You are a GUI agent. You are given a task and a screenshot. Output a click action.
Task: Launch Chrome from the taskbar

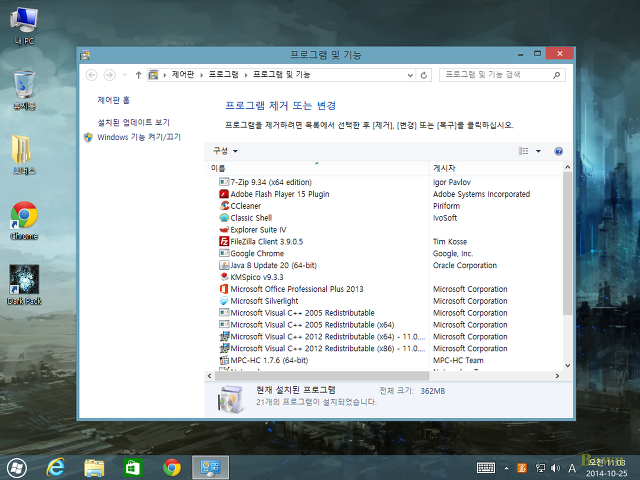point(172,467)
